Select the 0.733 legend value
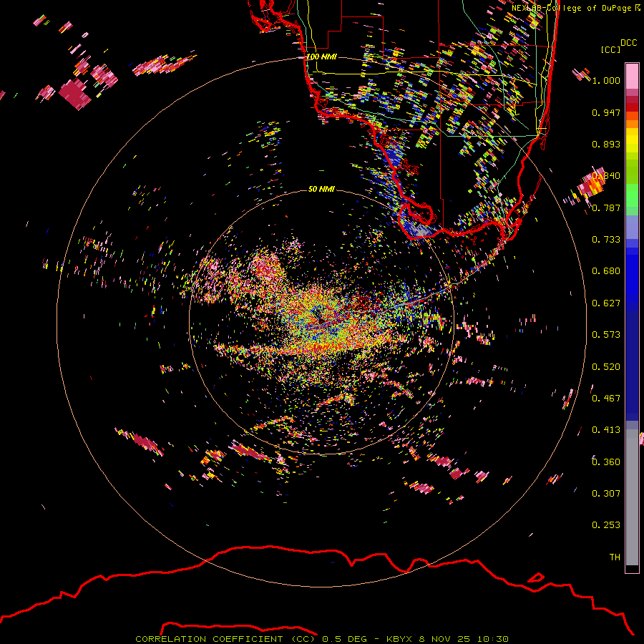Viewport: 644px width, 644px height. [x=606, y=240]
